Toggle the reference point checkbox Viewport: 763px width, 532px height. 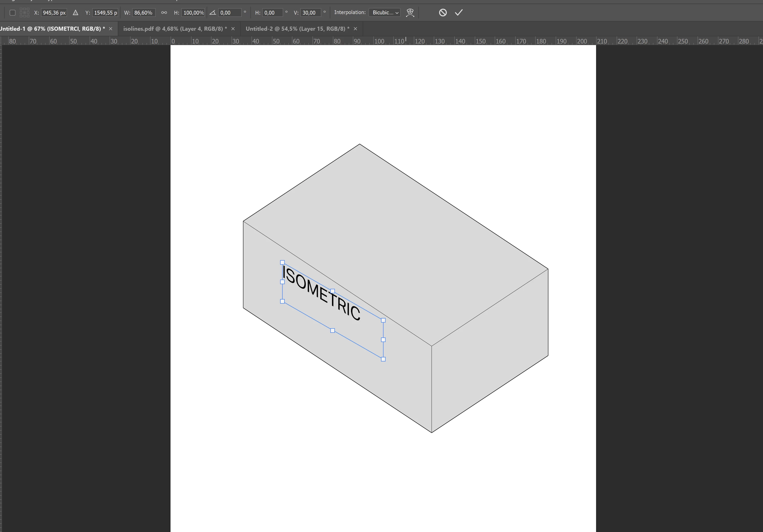pos(13,13)
